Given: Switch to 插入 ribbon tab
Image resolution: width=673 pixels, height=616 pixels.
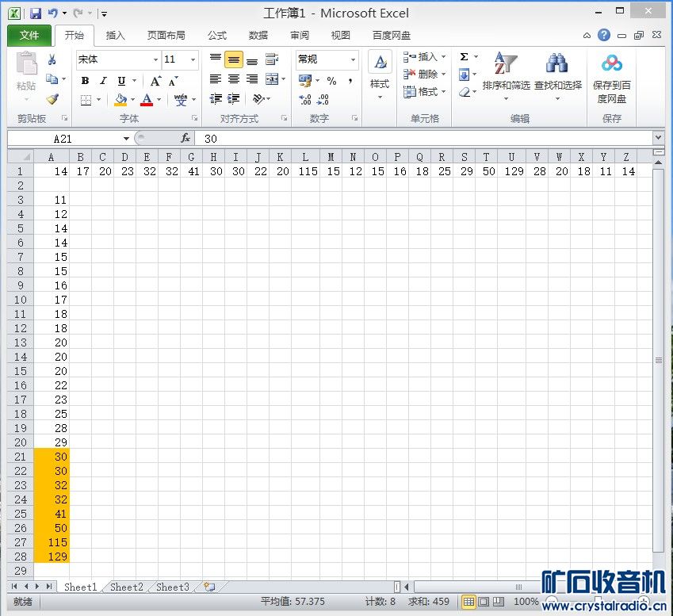Looking at the screenshot, I should [x=115, y=35].
